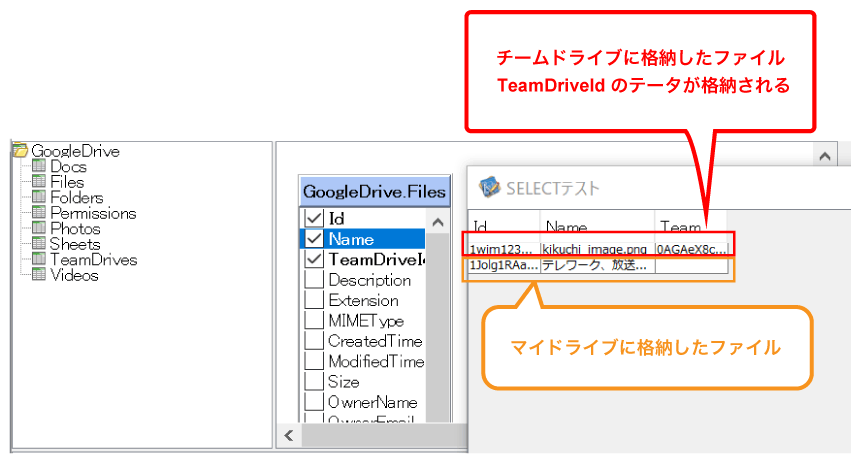Select the Files table in tree
The height and width of the screenshot is (459, 851).
67,182
